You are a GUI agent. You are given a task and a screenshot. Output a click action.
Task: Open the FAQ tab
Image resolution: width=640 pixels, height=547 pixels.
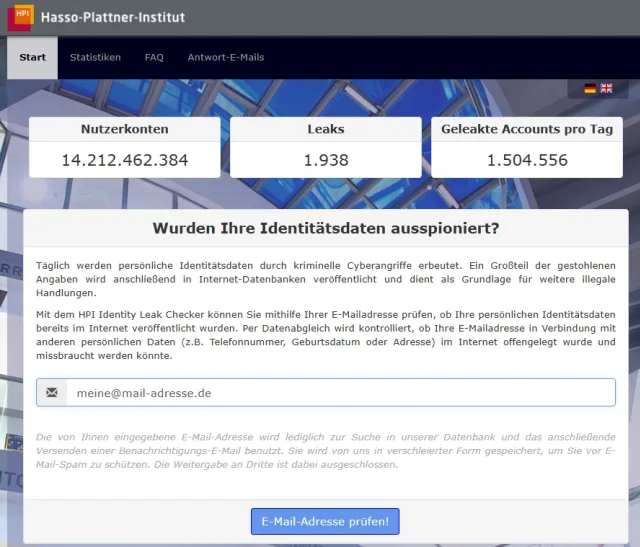click(x=154, y=58)
